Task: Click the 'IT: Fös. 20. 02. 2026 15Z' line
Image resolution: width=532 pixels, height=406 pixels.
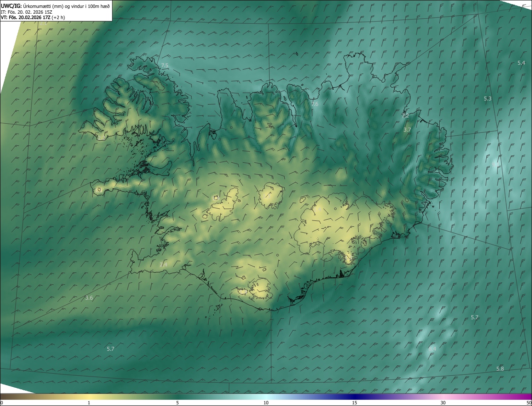Action: click(27, 12)
